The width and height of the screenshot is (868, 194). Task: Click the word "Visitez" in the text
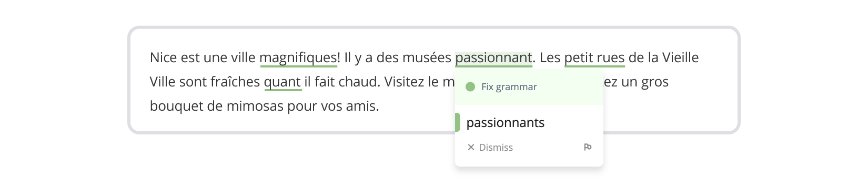(x=404, y=82)
